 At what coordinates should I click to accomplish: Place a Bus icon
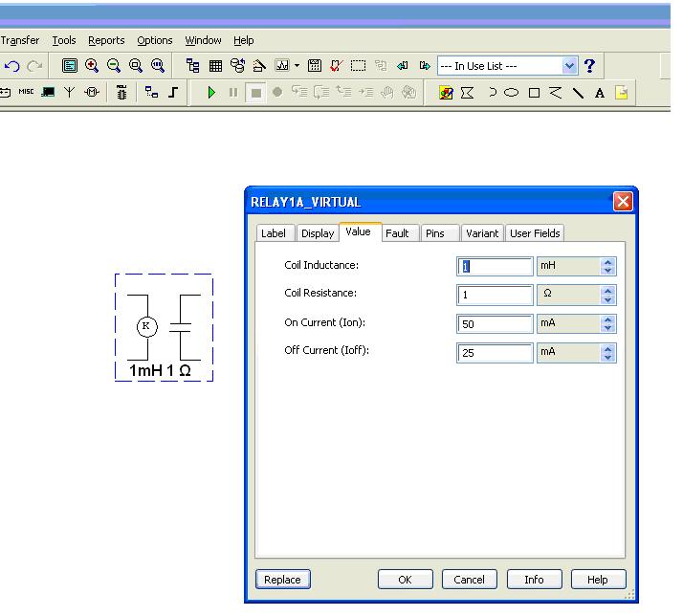tap(173, 92)
